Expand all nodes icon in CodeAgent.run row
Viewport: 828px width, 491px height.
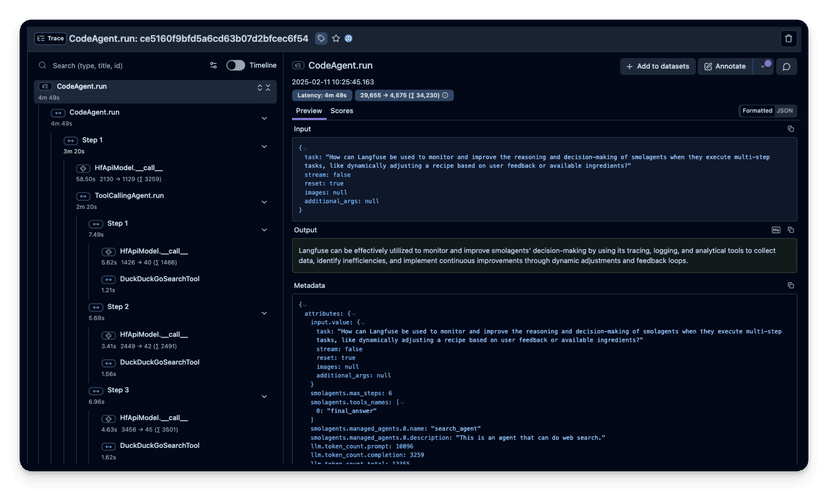click(260, 88)
